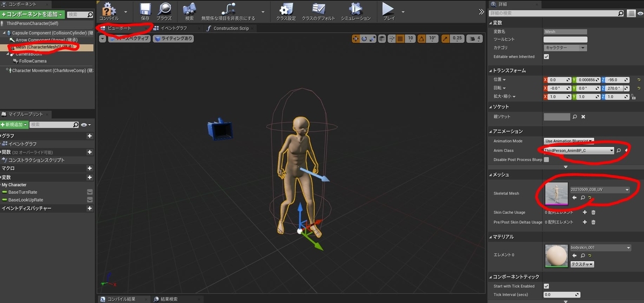Toggle the rotation snapping triangle icon
The height and width of the screenshot is (303, 644).
tap(421, 39)
